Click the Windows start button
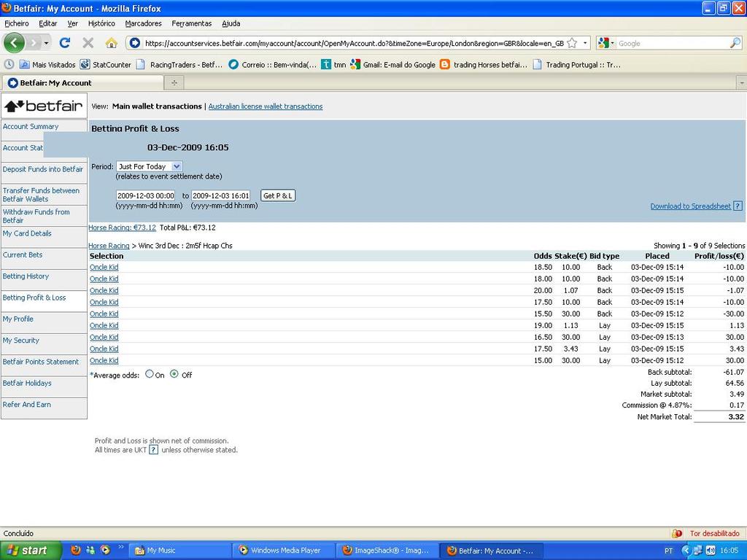This screenshot has height=560, width=747. (31, 551)
